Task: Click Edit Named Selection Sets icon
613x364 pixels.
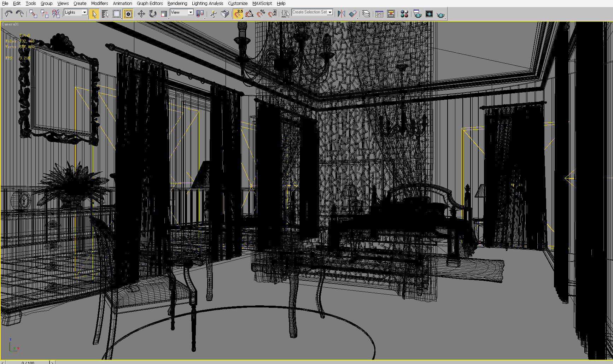Action: pos(285,14)
